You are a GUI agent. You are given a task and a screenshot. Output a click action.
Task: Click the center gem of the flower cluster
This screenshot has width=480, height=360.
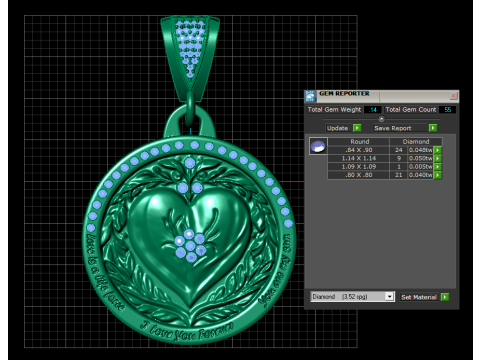pyautogui.click(x=190, y=246)
